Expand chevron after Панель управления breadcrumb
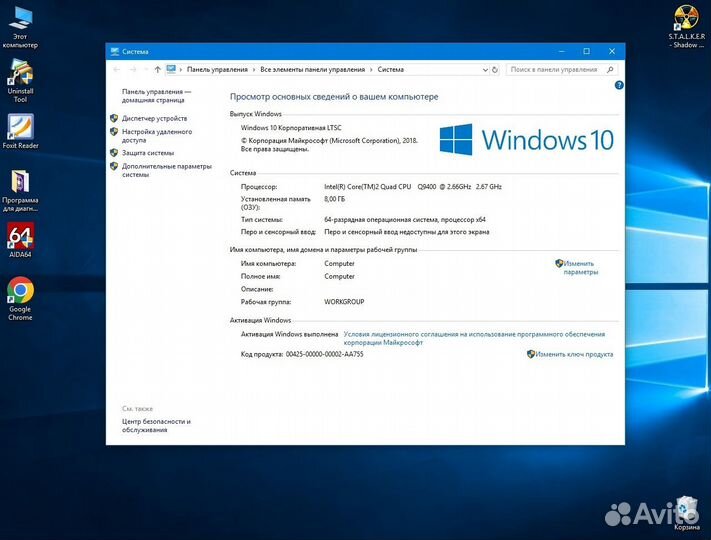 click(x=254, y=69)
